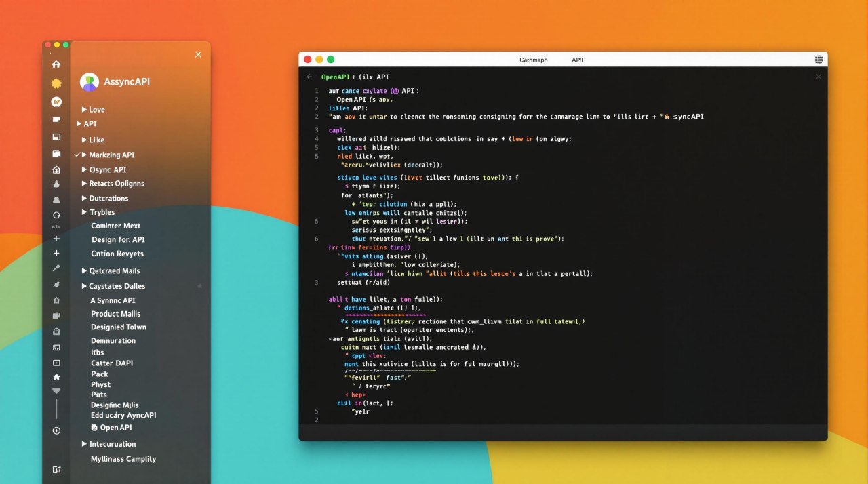The image size is (868, 484).
Task: Select the pen icon beside Qetcraed Mails
Action: [56, 268]
